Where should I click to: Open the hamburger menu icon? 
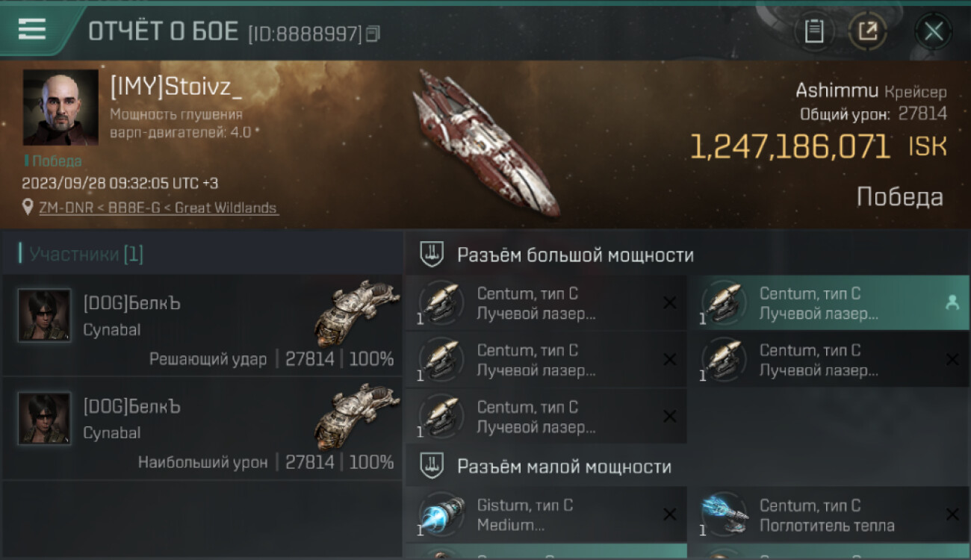click(x=31, y=29)
